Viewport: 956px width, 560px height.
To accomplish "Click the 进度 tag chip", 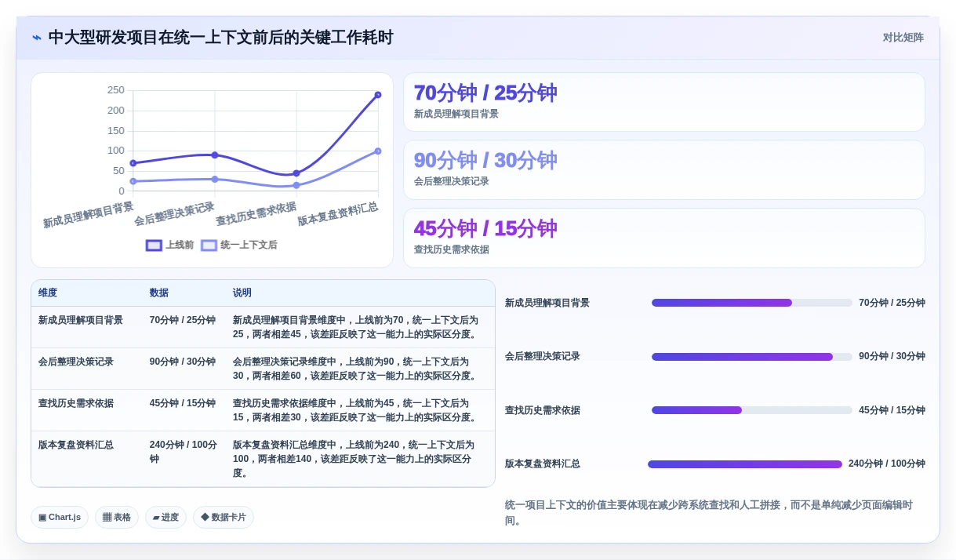I will [165, 517].
